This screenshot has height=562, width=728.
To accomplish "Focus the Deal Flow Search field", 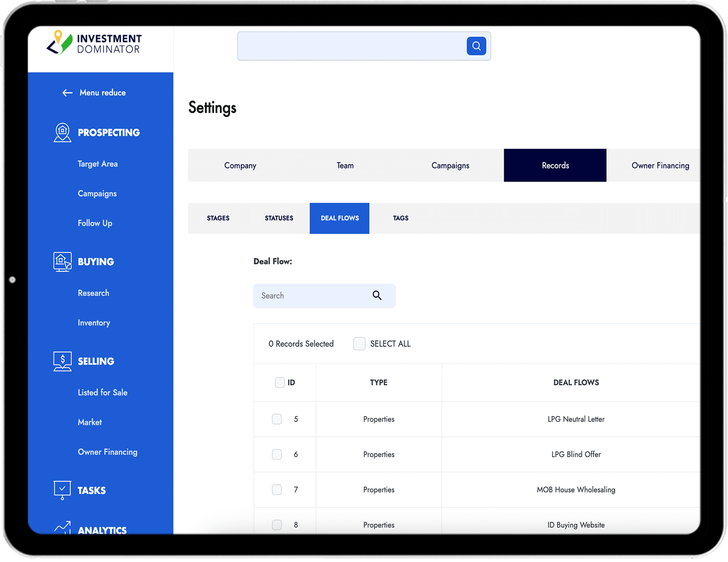I will (312, 296).
